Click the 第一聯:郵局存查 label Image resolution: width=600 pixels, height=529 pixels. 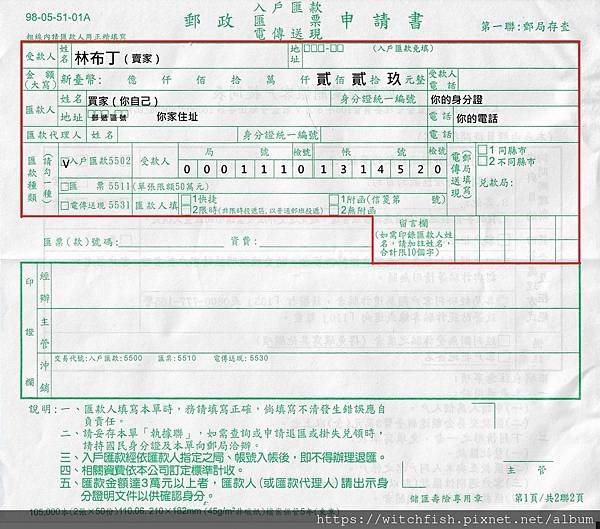click(x=525, y=26)
